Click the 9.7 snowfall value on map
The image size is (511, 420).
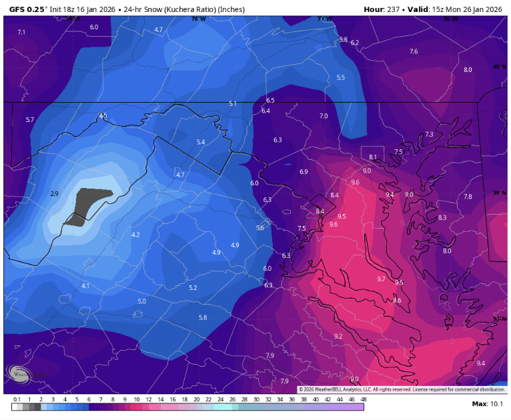pyautogui.click(x=381, y=279)
